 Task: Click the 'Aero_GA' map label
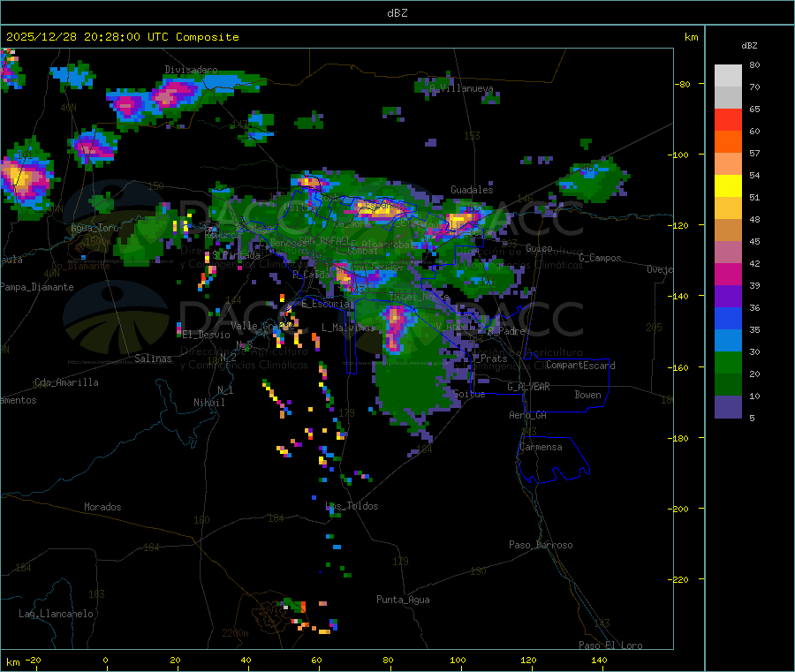click(x=527, y=415)
